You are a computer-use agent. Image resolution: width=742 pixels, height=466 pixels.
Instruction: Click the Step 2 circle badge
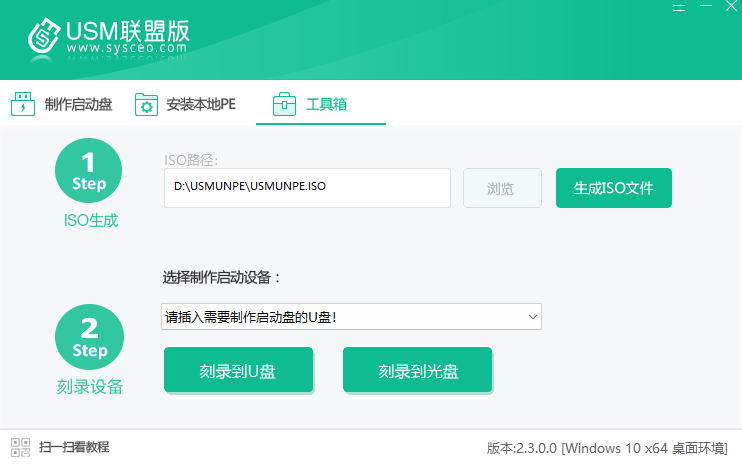pyautogui.click(x=89, y=338)
